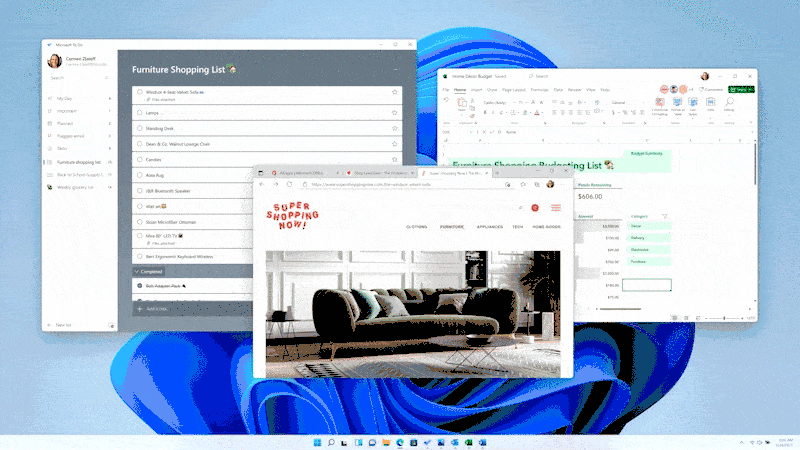
Task: Complete the Standing Desk task
Action: 140,128
